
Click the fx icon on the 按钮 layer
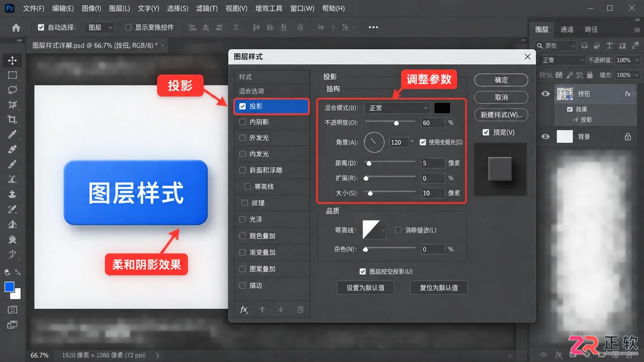click(x=628, y=94)
